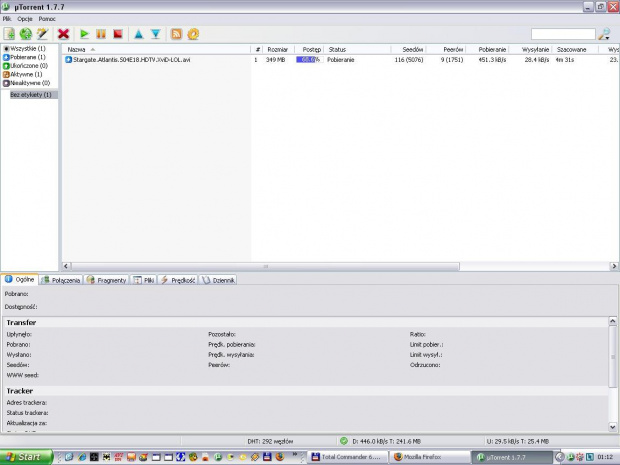Screen dimensions: 620x465
Task: Click the toolbar search input field
Action: pyautogui.click(x=563, y=34)
